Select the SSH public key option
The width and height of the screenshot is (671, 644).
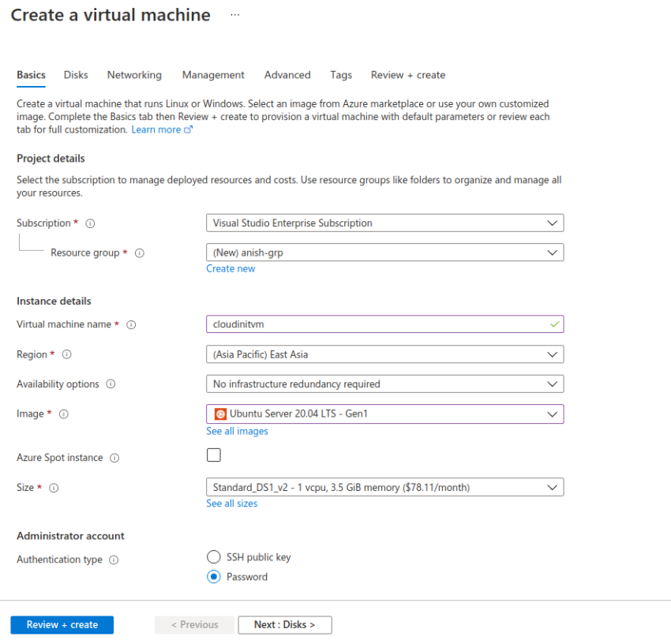coord(213,556)
